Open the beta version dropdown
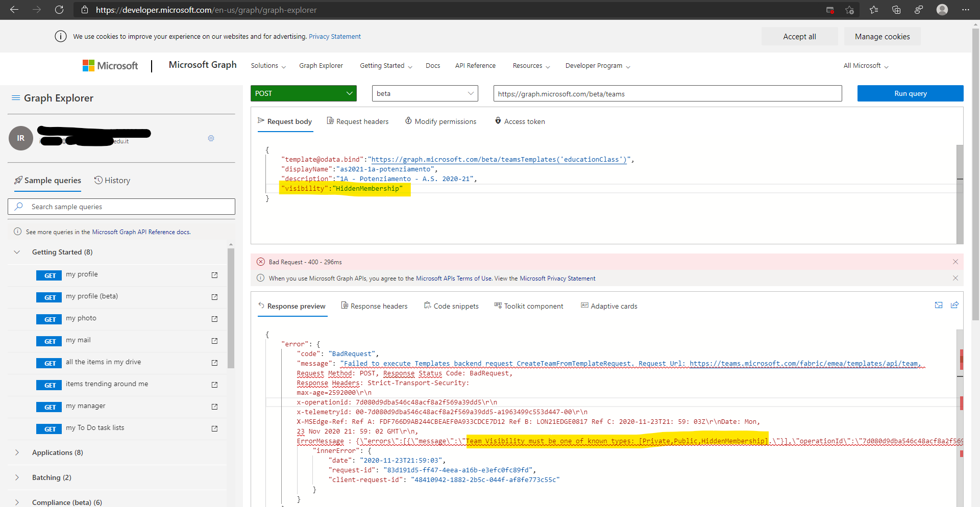The width and height of the screenshot is (980, 507). (425, 93)
